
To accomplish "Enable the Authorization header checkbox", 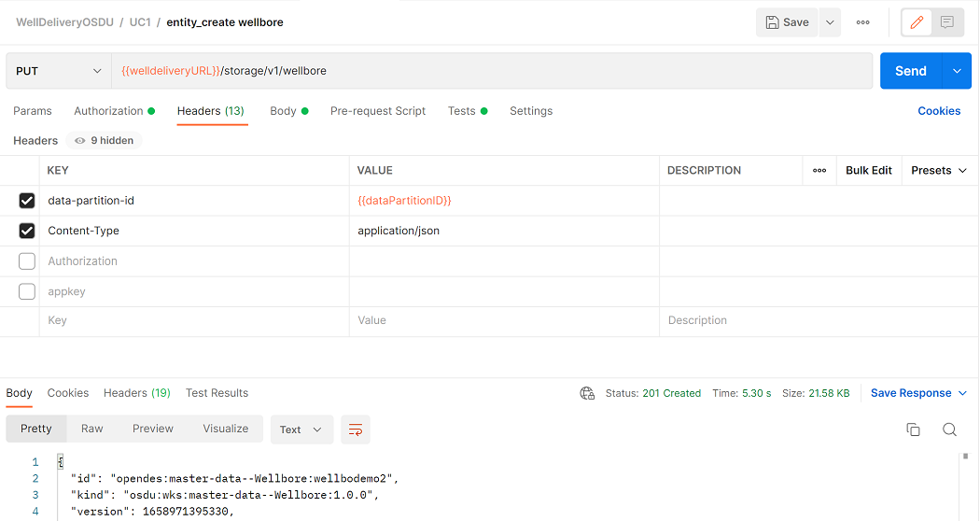I will click(27, 261).
